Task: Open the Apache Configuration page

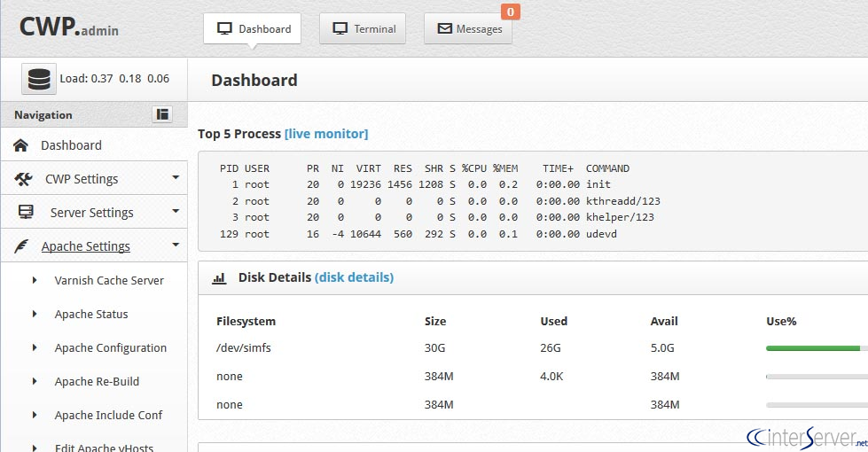Action: point(111,348)
